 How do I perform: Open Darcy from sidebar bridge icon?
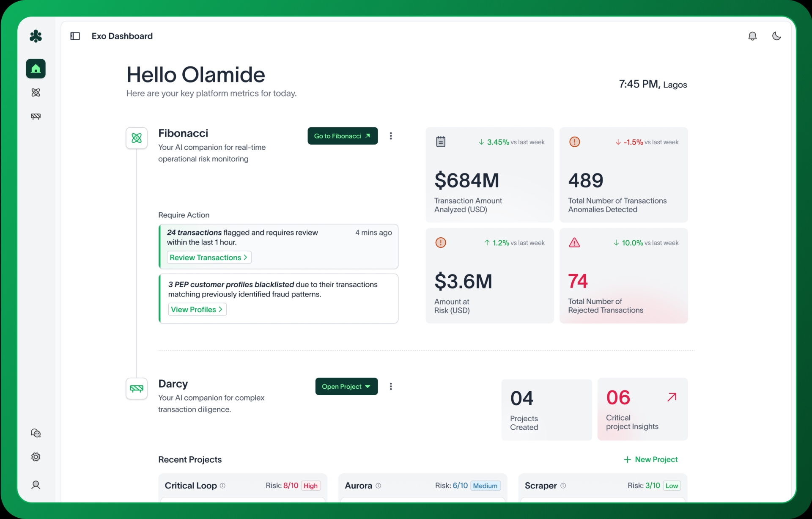36,116
